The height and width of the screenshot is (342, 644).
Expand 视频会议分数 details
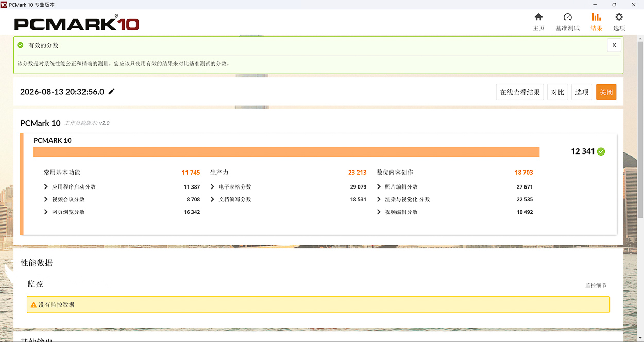[46, 199]
